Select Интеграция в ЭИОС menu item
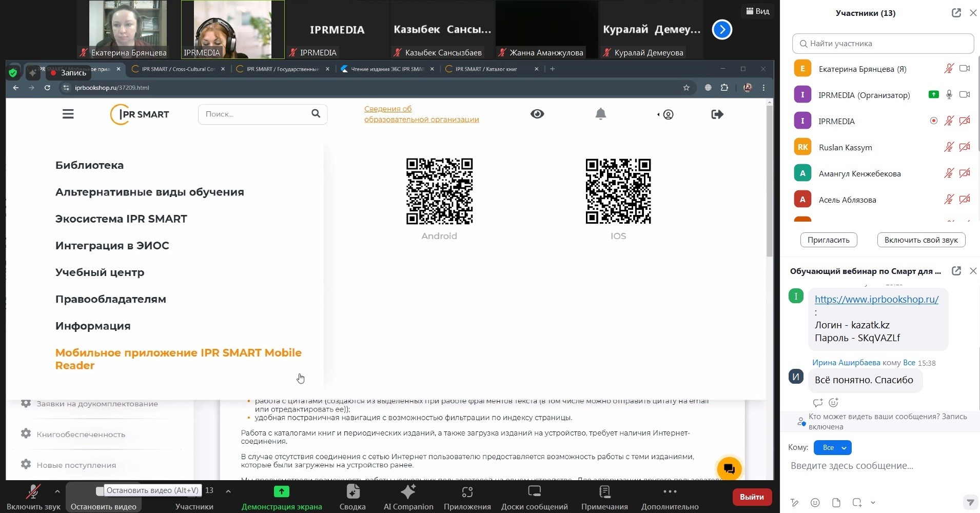This screenshot has width=980, height=513. pyautogui.click(x=112, y=245)
